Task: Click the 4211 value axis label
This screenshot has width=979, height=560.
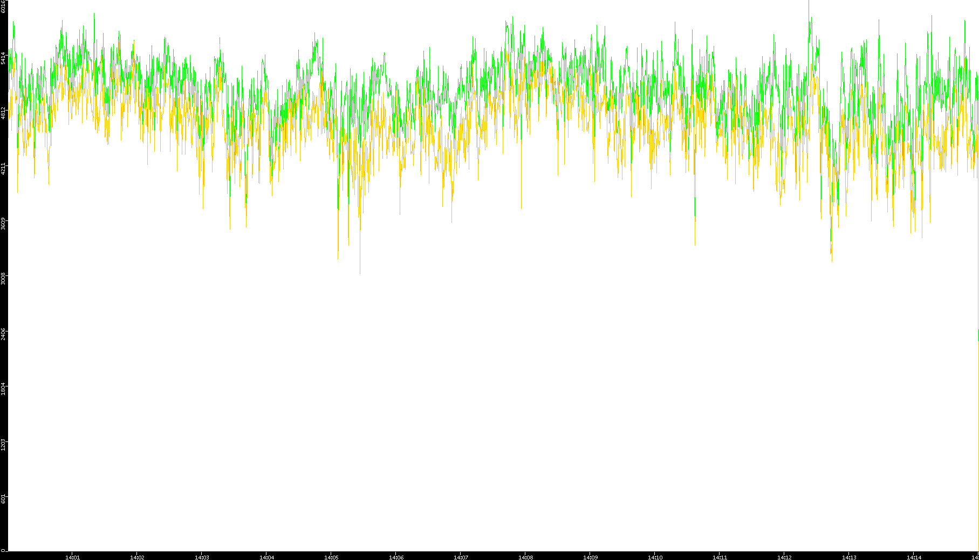Action: point(3,169)
